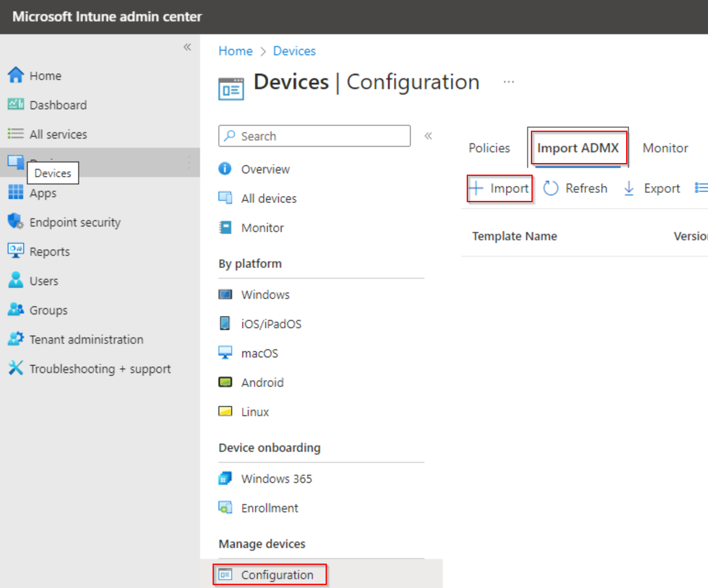This screenshot has height=588, width=708.
Task: Click the All services list icon
Action: (16, 134)
